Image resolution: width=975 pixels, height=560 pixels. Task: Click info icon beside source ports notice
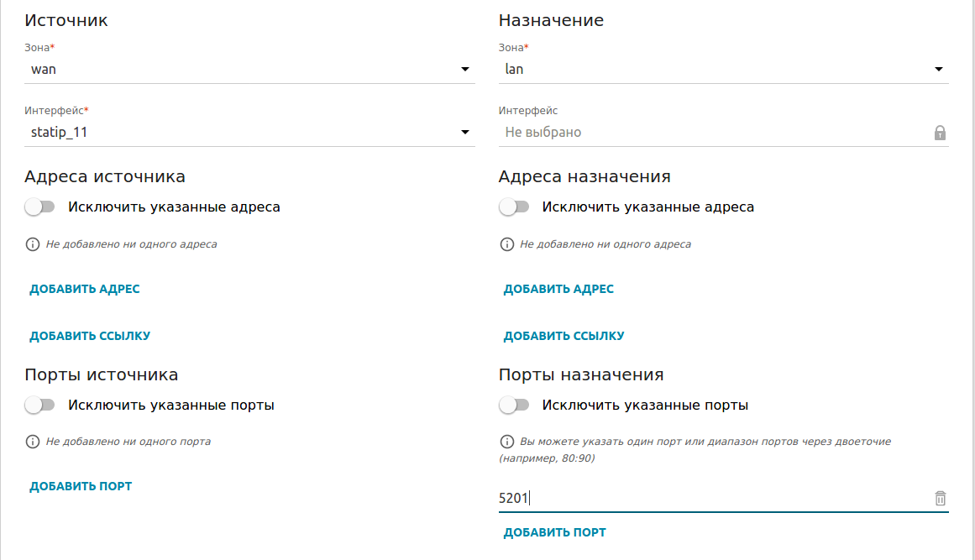33,442
